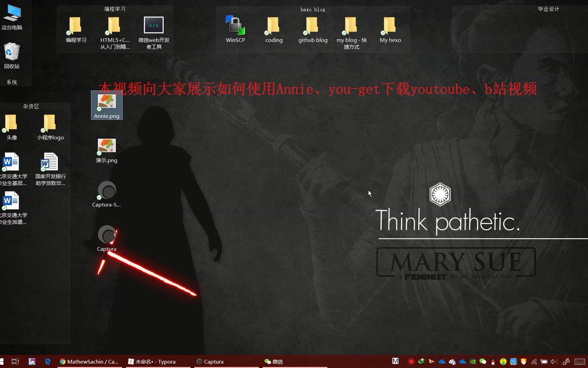Select the coding folder icon
This screenshot has height=368, width=588.
pyautogui.click(x=274, y=30)
